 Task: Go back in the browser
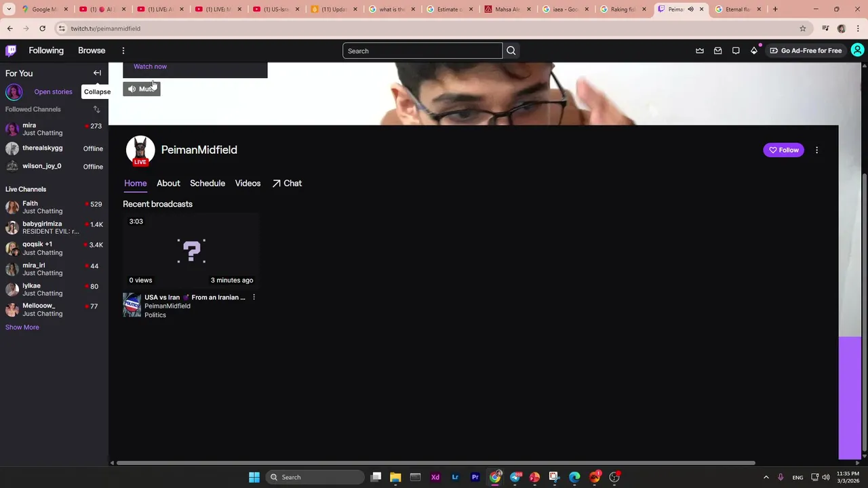tap(9, 28)
